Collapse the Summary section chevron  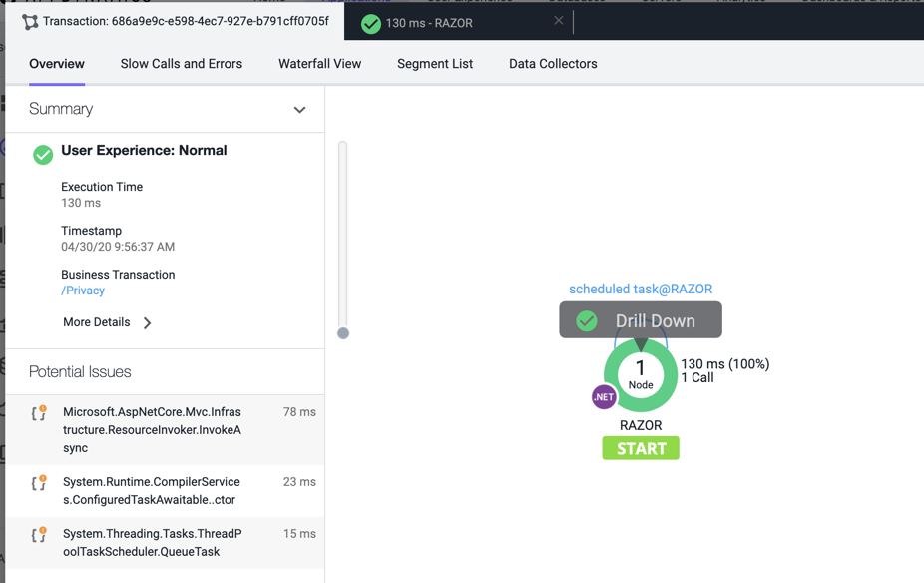pos(299,110)
